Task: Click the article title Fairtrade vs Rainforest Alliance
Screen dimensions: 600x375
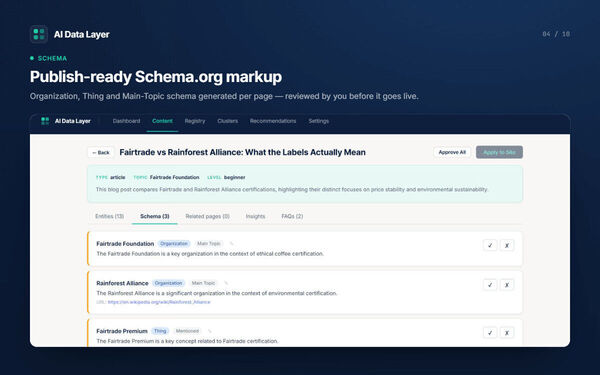Action: coord(242,152)
